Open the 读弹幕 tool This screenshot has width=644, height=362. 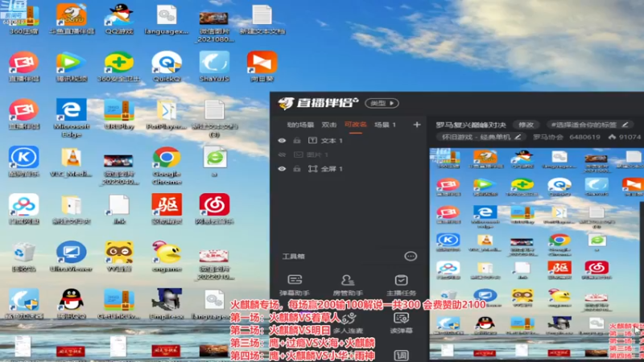[x=401, y=323]
